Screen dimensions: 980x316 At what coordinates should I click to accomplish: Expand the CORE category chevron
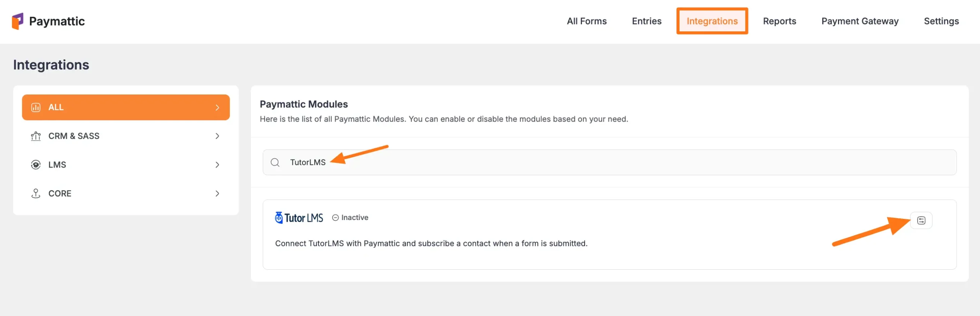point(217,193)
